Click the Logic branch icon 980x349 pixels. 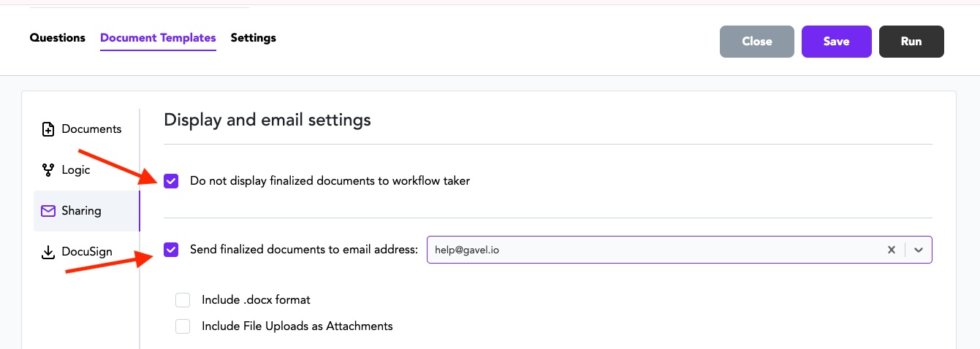point(48,170)
